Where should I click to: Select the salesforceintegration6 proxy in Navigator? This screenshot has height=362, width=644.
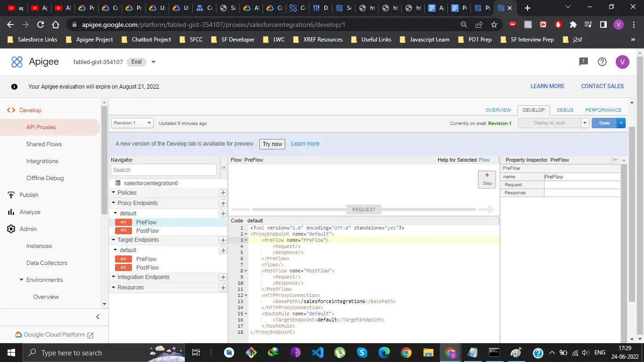(x=151, y=183)
